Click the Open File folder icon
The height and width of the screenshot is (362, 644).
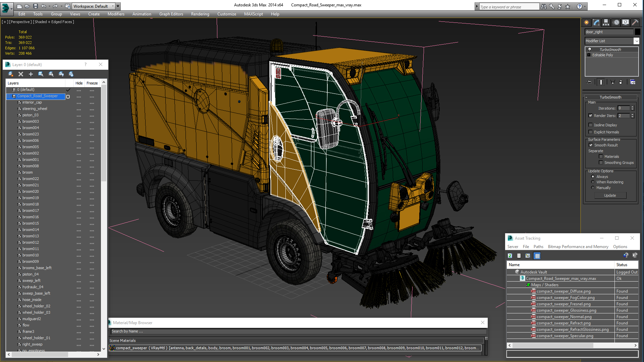(x=28, y=6)
